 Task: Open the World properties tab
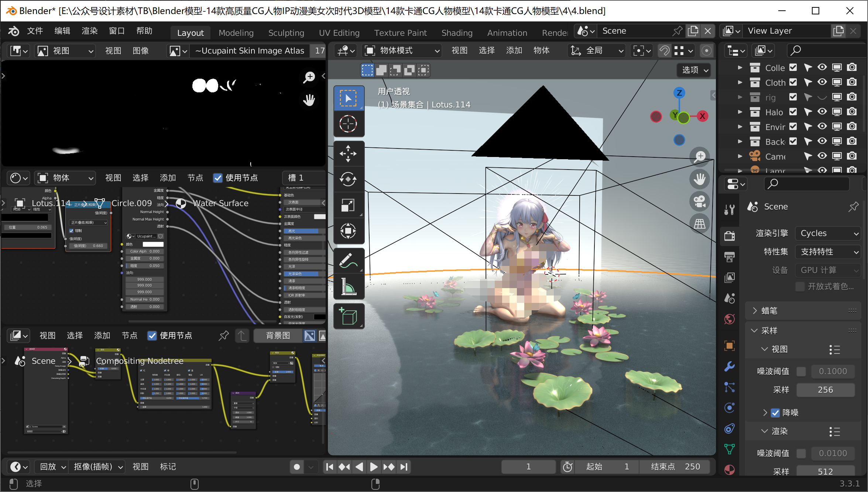click(730, 319)
